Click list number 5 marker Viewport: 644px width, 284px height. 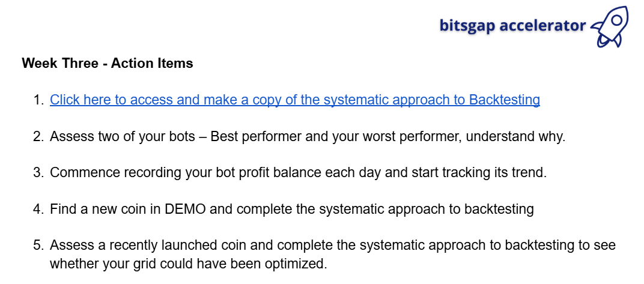38,246
